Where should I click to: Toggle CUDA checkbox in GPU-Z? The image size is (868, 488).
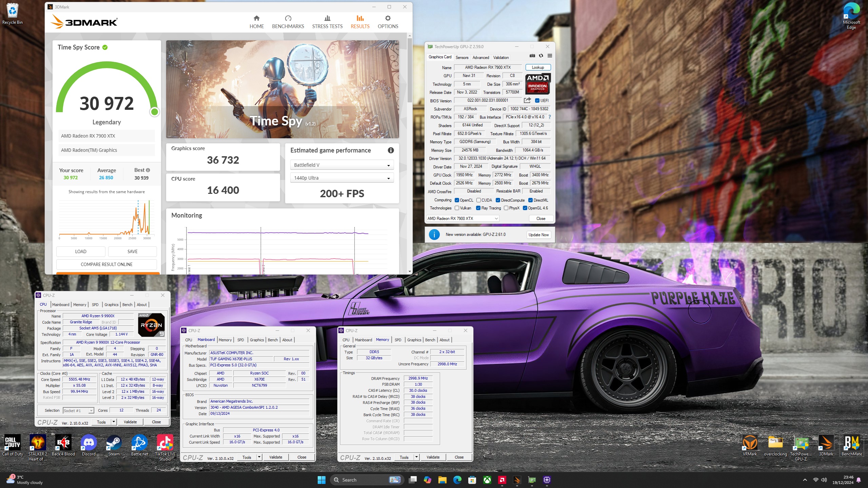(478, 200)
